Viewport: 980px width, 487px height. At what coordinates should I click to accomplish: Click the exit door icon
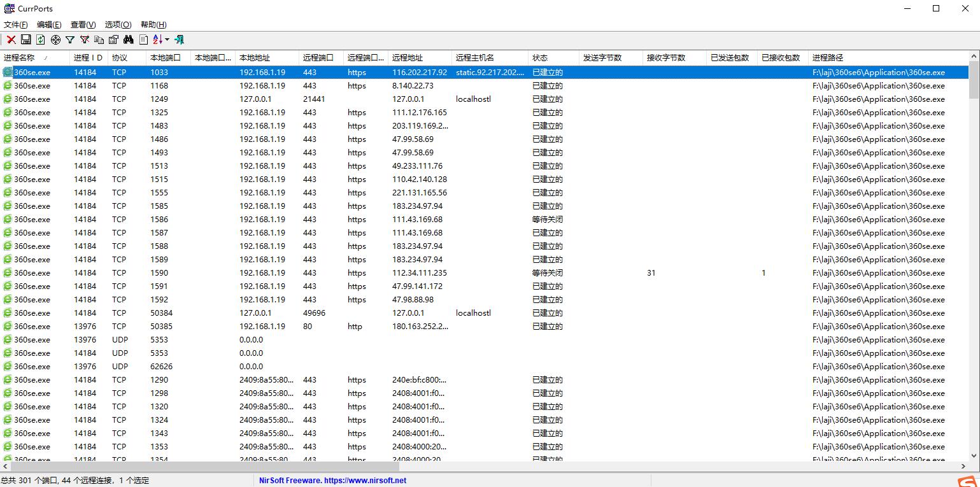pos(180,39)
